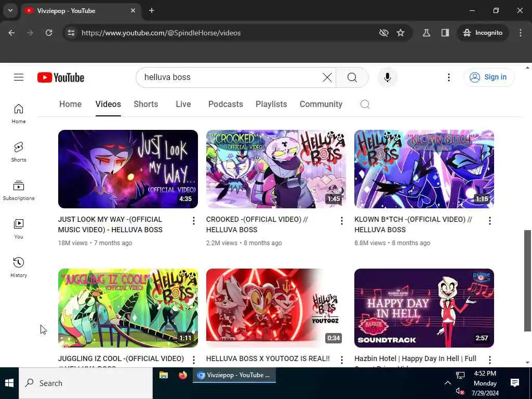Click the Windows taskbar Search box
Viewport: 532px width, 399px height.
pos(86,383)
